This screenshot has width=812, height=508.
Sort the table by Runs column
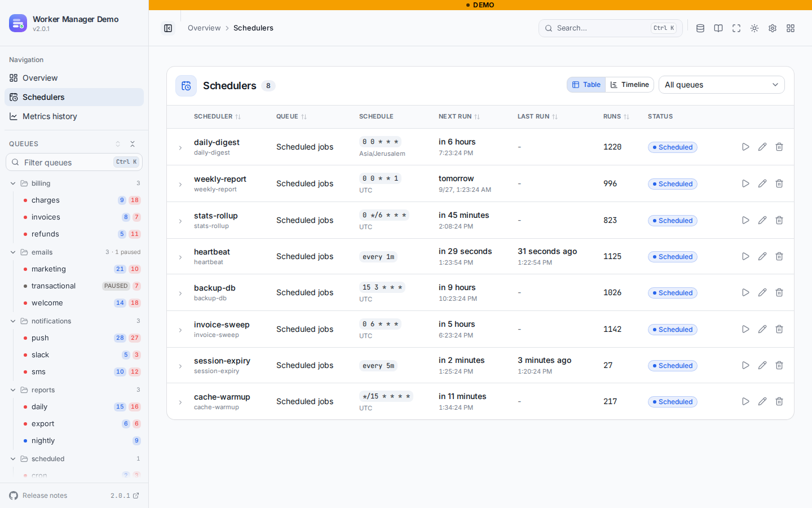(616, 117)
